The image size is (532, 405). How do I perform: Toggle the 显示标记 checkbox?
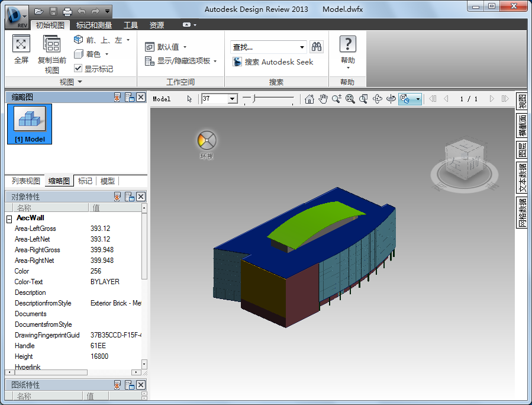tap(78, 68)
